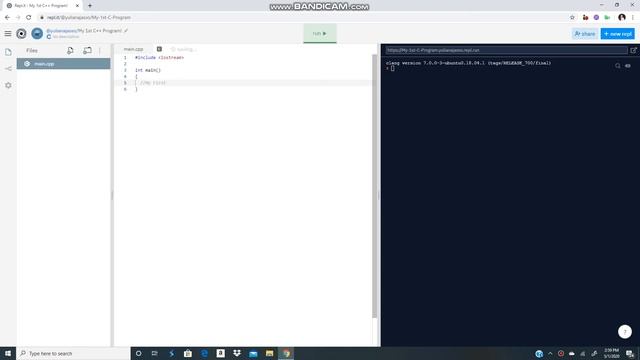640x360 pixels.
Task: Open the Windows Start menu
Action: [8, 353]
